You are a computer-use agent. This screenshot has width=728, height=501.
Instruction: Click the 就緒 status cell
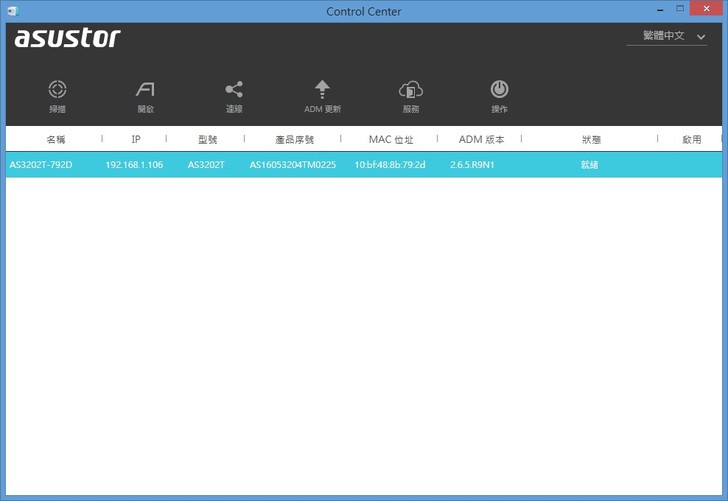tap(589, 164)
